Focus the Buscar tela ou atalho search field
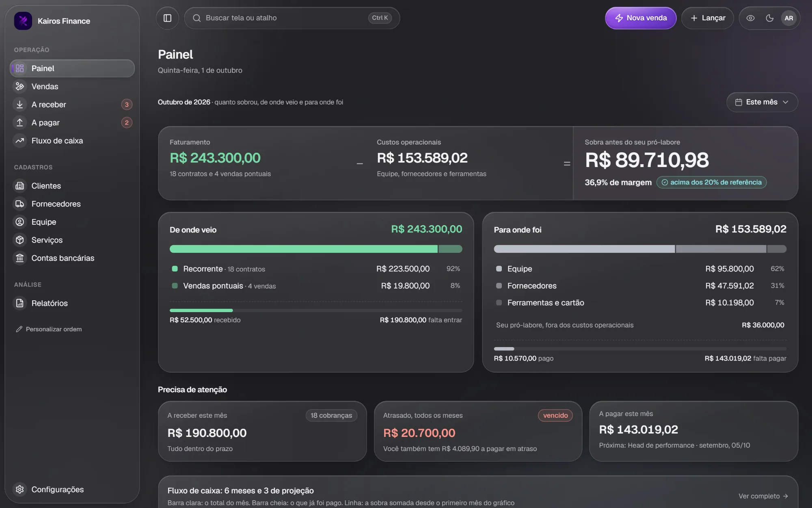The image size is (812, 508). pos(292,18)
